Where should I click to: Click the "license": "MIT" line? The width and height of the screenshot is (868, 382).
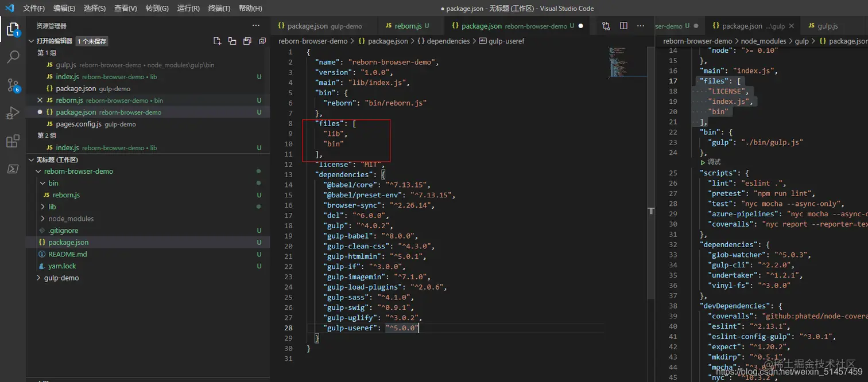(349, 165)
